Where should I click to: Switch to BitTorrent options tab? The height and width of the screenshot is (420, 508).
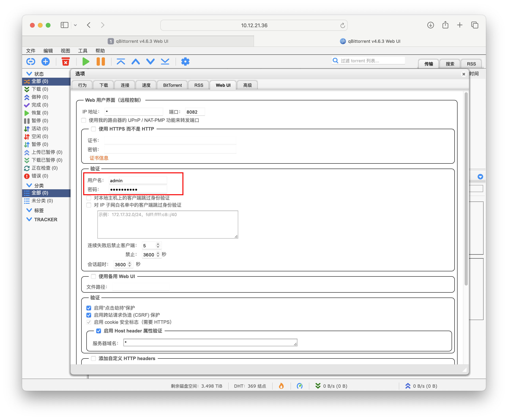pos(172,85)
